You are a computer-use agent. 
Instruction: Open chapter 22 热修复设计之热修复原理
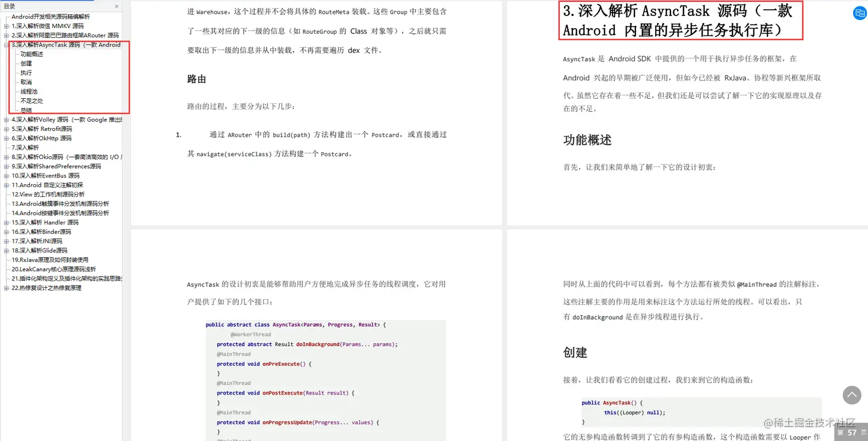45,288
